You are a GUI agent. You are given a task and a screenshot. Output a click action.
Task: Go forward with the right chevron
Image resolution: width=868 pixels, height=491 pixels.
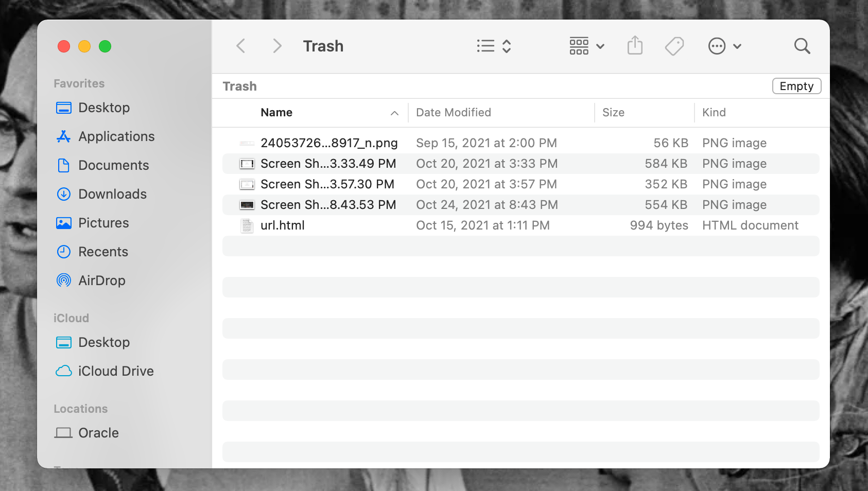click(277, 46)
